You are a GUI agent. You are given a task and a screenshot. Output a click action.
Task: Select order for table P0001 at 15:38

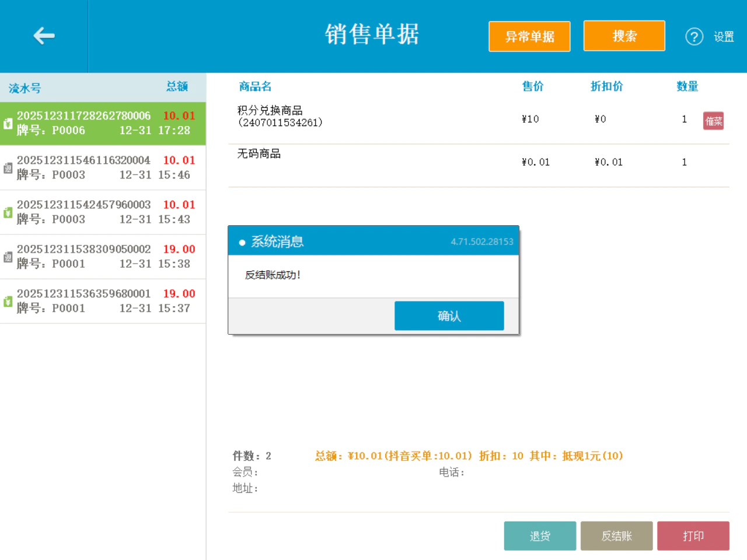pos(103,257)
